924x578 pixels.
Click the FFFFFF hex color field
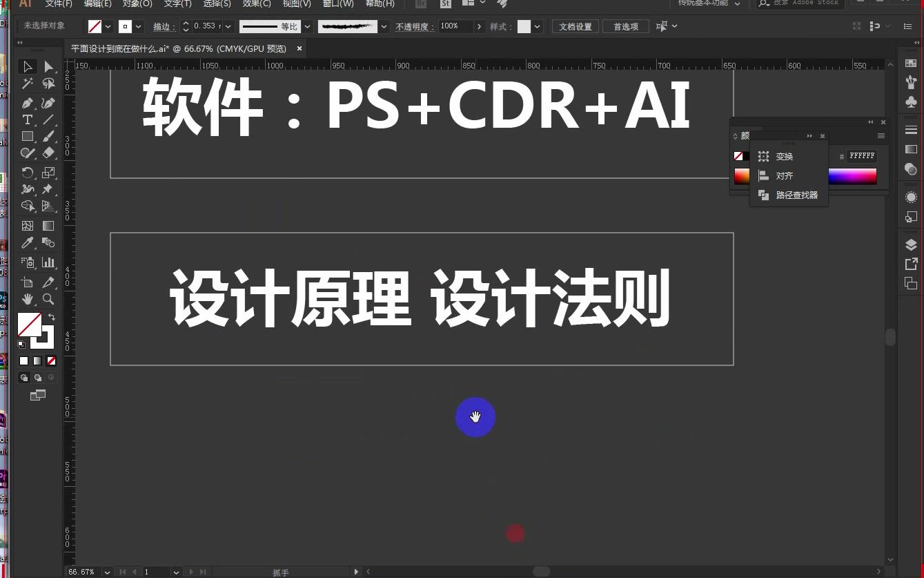862,156
